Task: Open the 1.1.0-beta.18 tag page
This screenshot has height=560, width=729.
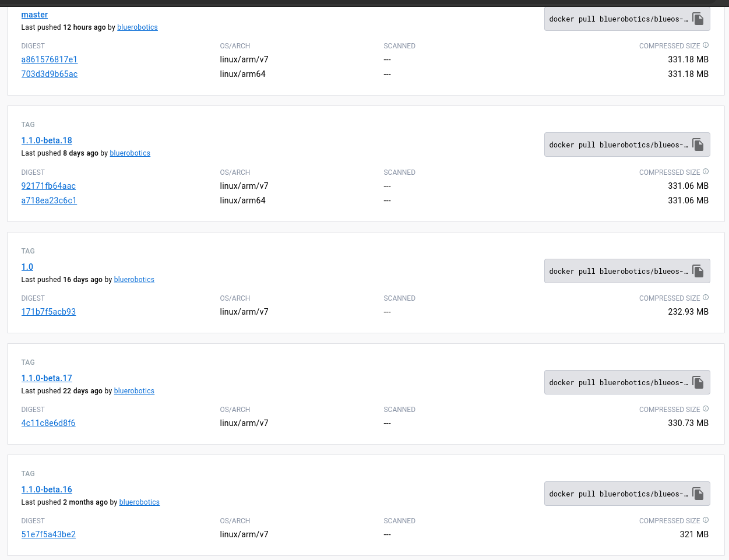Action: 47,140
